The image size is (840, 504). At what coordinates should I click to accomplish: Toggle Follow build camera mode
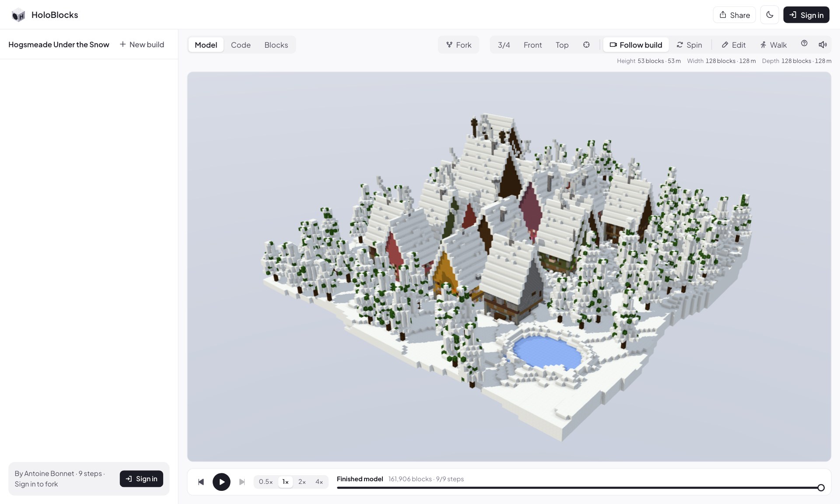pyautogui.click(x=636, y=45)
